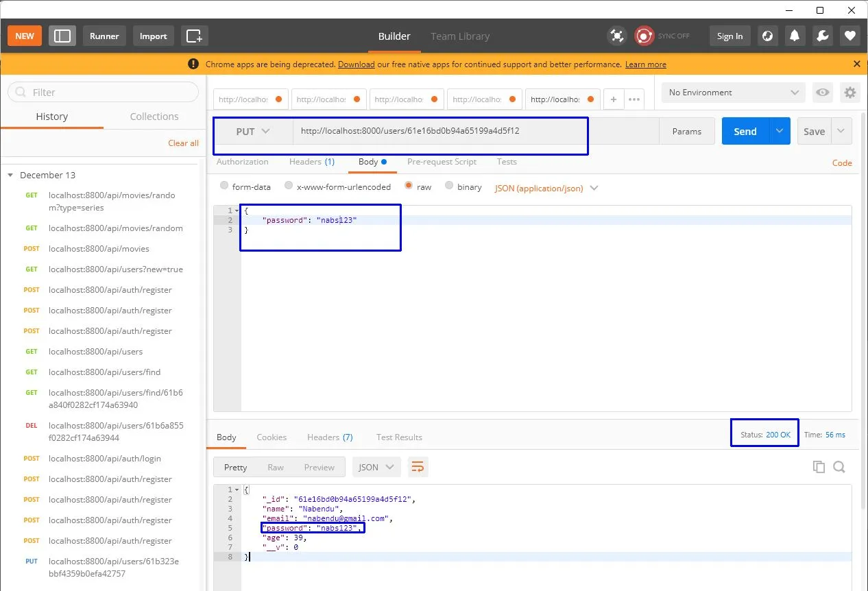Open the Authorization tab
The height and width of the screenshot is (591, 868).
pyautogui.click(x=243, y=162)
